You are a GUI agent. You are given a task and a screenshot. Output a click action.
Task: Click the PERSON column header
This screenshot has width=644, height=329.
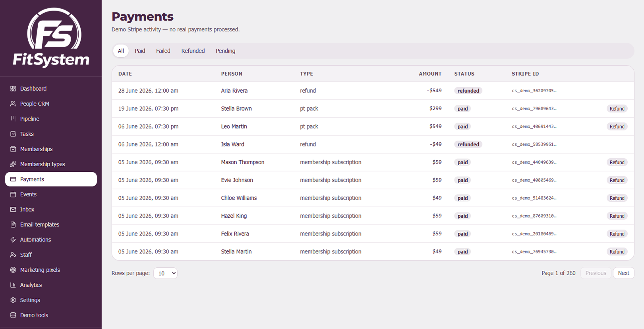[232, 74]
